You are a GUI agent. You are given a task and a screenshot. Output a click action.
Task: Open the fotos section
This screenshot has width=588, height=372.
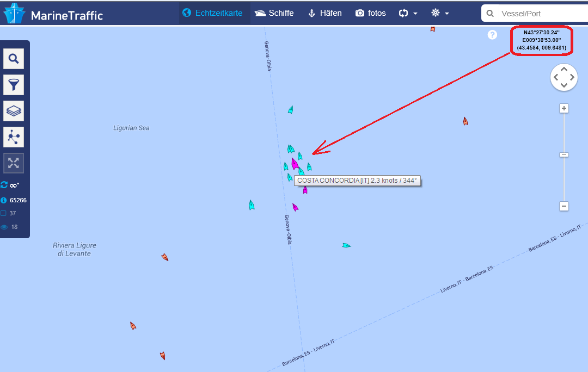pyautogui.click(x=371, y=13)
